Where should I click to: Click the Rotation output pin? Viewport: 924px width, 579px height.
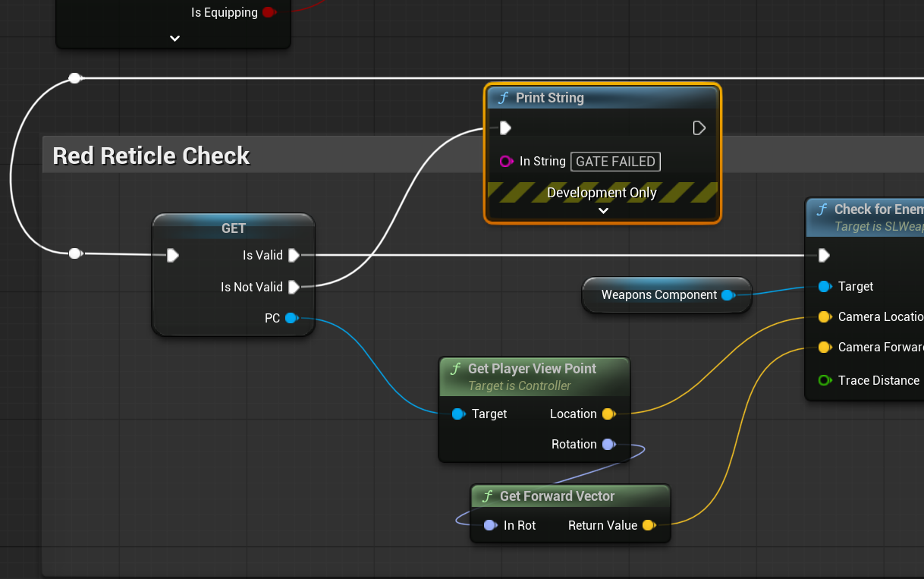point(608,444)
